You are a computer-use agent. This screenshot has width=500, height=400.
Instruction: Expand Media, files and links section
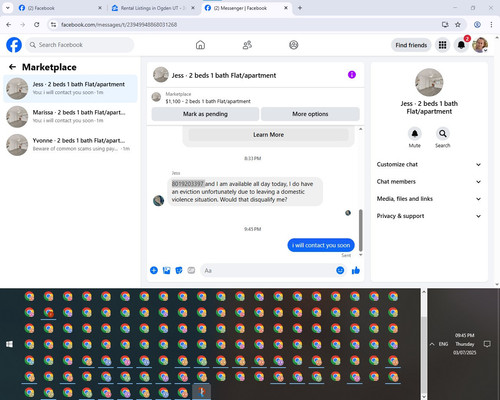coord(429,199)
